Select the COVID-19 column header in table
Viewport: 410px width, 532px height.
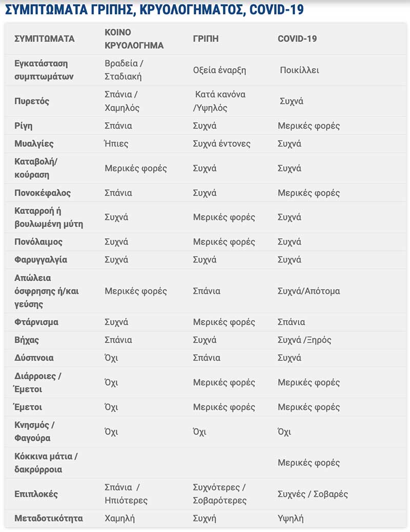[x=297, y=39]
